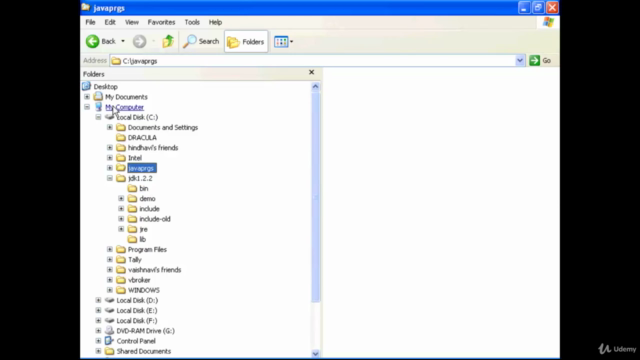640x360 pixels.
Task: Select the bin folder icon
Action: coord(132,188)
